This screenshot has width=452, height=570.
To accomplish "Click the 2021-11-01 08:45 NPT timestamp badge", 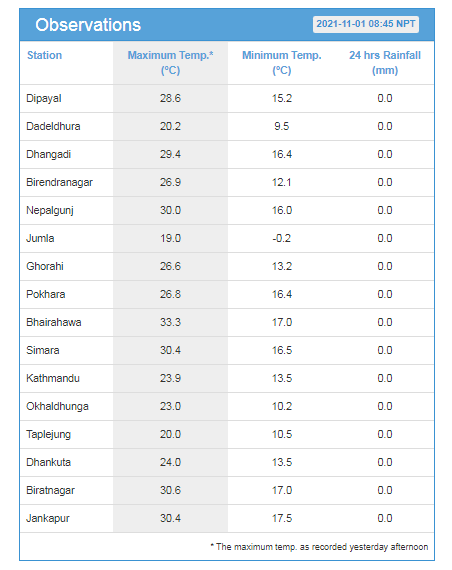I will click(365, 24).
